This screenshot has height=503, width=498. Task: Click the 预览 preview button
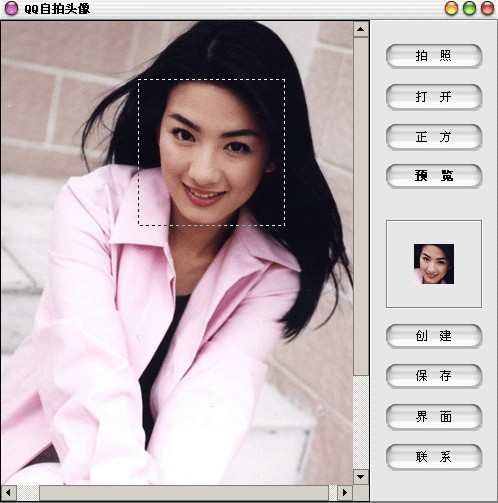434,176
